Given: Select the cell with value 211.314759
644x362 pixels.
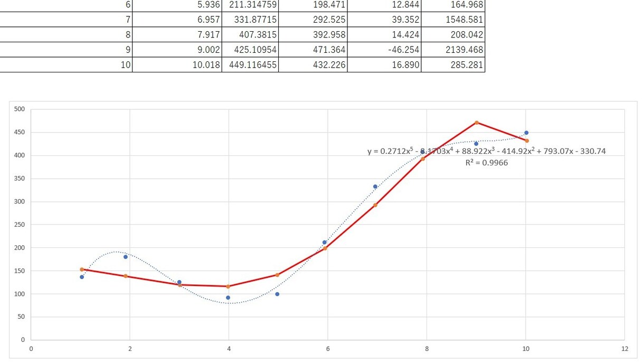Looking at the screenshot, I should [250, 6].
